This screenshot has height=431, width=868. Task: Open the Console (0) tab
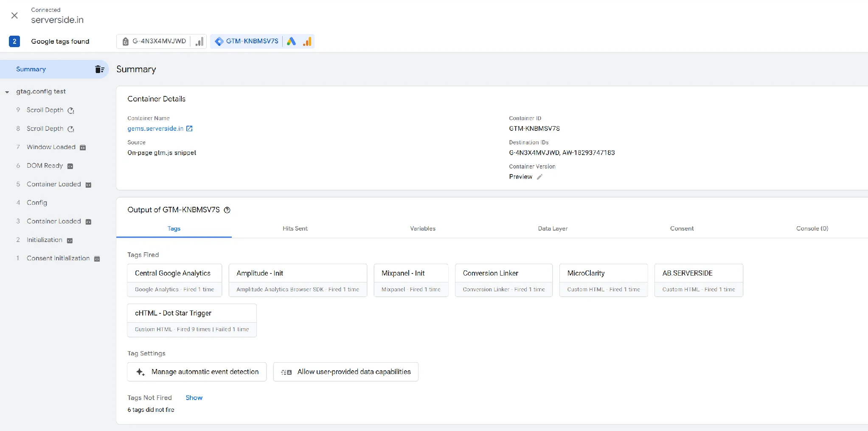(812, 228)
